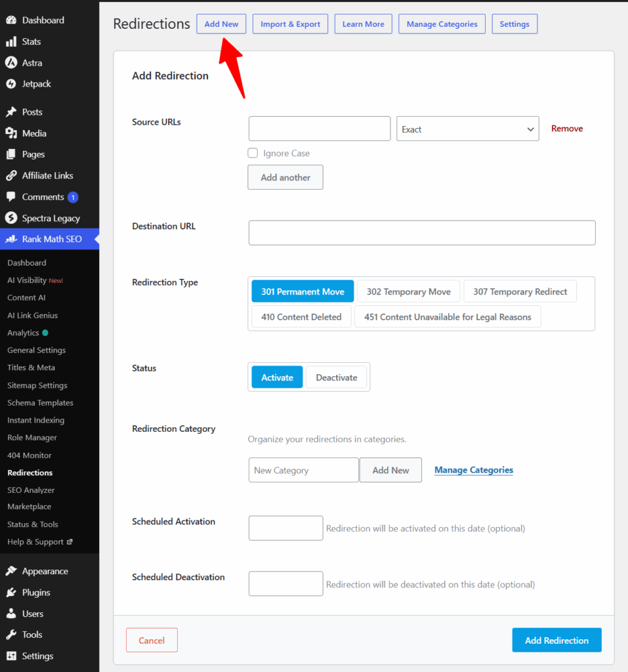Click the Cancel button

coord(152,640)
